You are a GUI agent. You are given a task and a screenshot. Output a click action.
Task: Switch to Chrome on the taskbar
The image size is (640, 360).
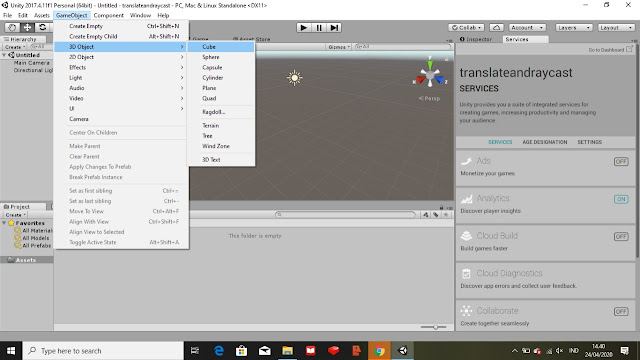[379, 351]
